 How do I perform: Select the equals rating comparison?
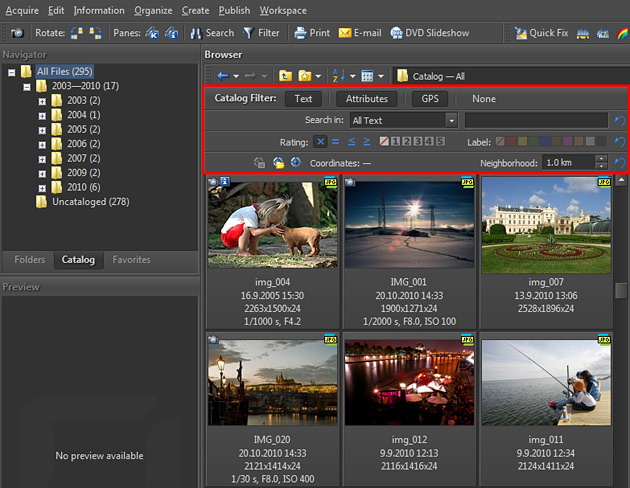[x=335, y=142]
